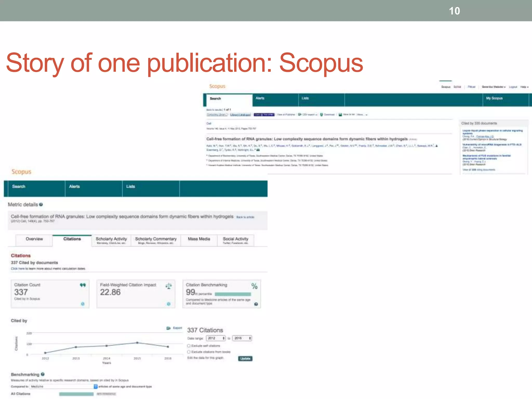Click View at Publisher link

pos(286,115)
